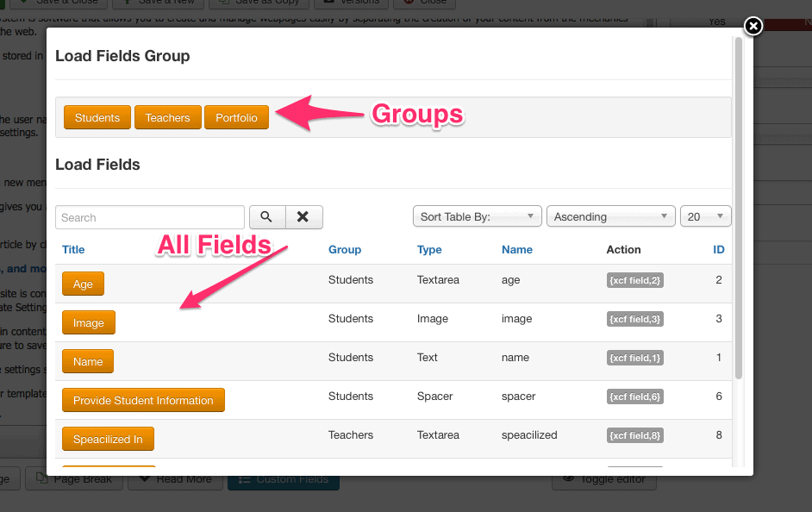Click into the Search input field
Screen dimensions: 812x512
[150, 217]
